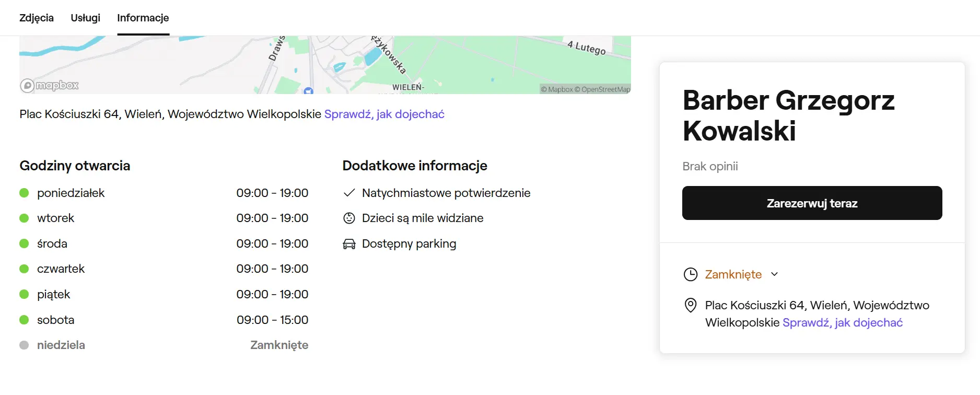Click the Barber Grzegorz Kowalski heading
Viewport: 980px width, 395px height.
click(788, 115)
